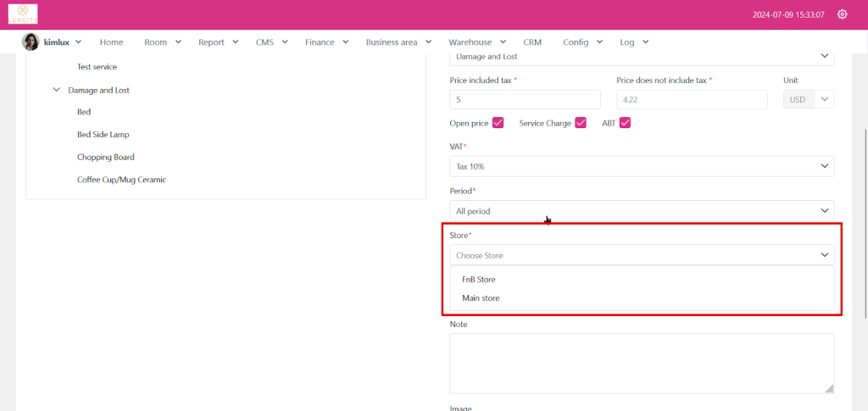Select Bed Side Lamp in the tree
Screen dimensions: 868x411
click(x=103, y=135)
